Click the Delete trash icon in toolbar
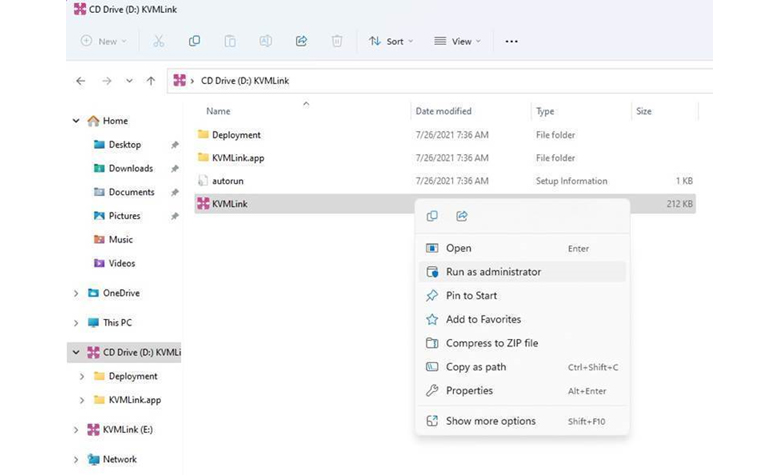This screenshot has width=780, height=476. click(x=337, y=41)
